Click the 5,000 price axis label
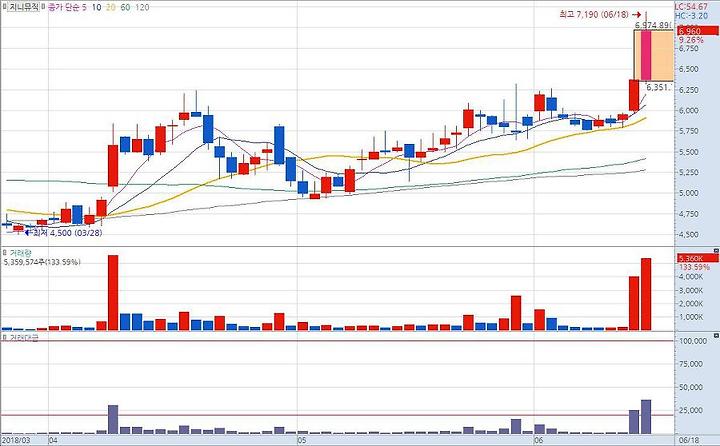This screenshot has height=446, width=720. point(689,193)
